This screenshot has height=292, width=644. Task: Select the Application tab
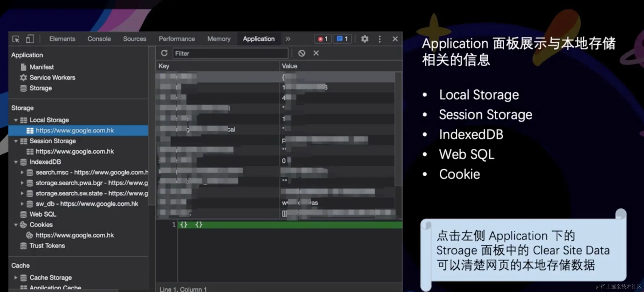point(259,39)
